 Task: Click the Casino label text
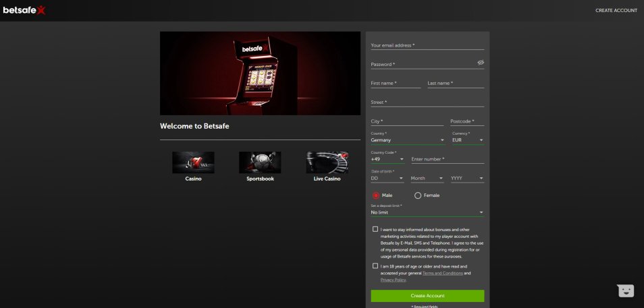193,179
